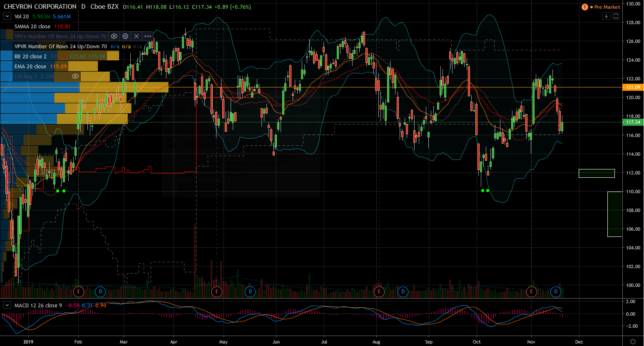The width and height of the screenshot is (644, 346).
Task: Select the BB 20 close 2 legend
Action: tap(30, 56)
